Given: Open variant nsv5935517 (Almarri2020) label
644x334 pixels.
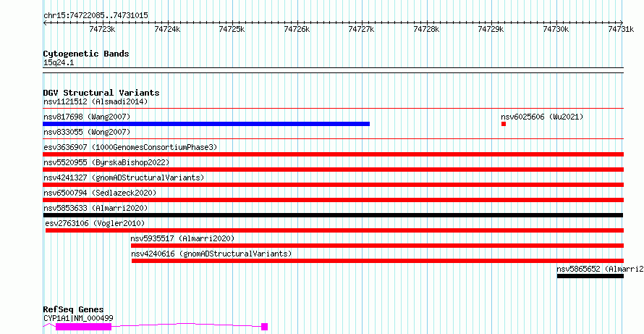Looking at the screenshot, I should (182, 238).
